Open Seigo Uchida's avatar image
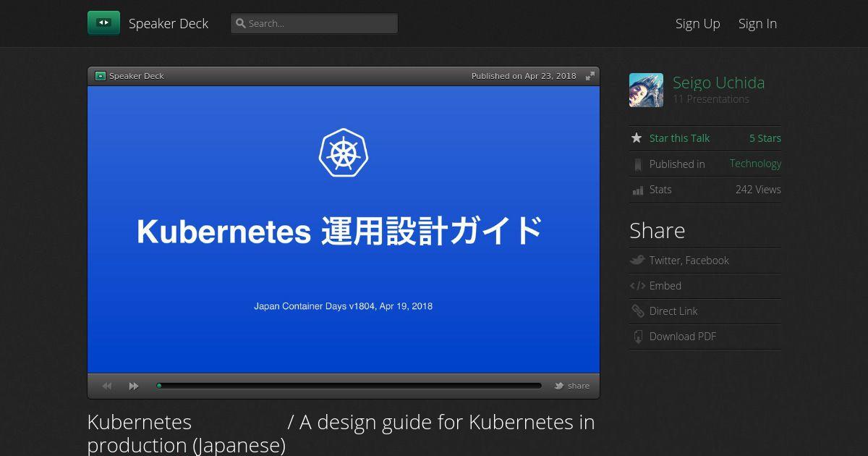The width and height of the screenshot is (868, 456). pos(646,90)
